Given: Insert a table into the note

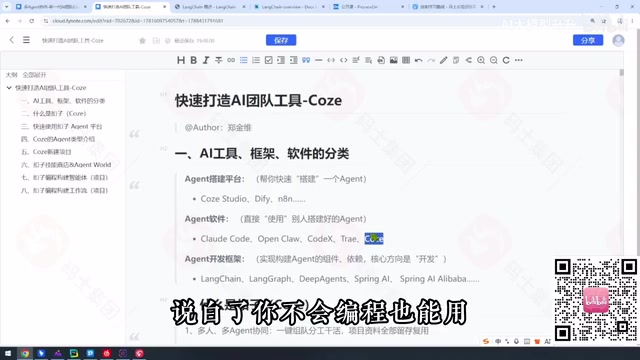Looking at the screenshot, I should coord(406,60).
